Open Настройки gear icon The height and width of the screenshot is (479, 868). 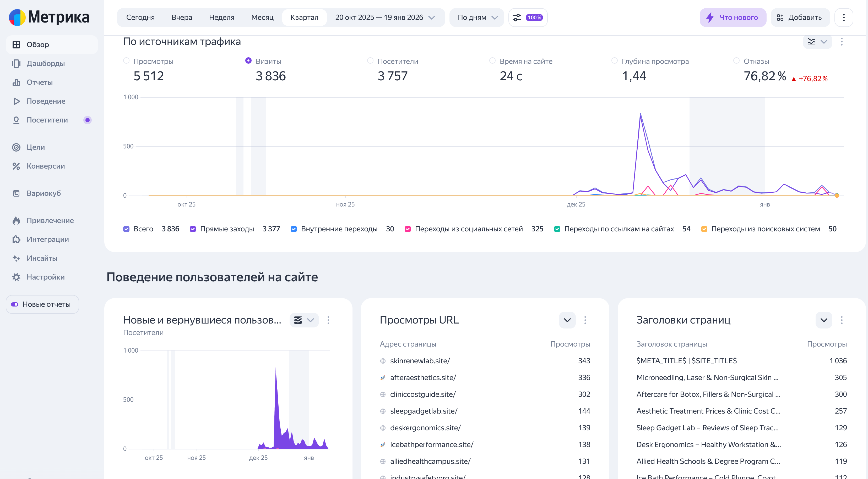[16, 277]
